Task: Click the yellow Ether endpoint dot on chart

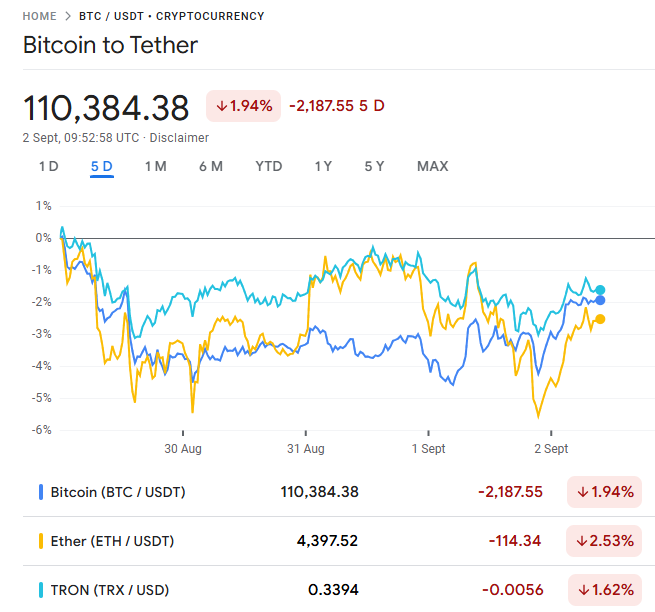Action: coord(600,319)
